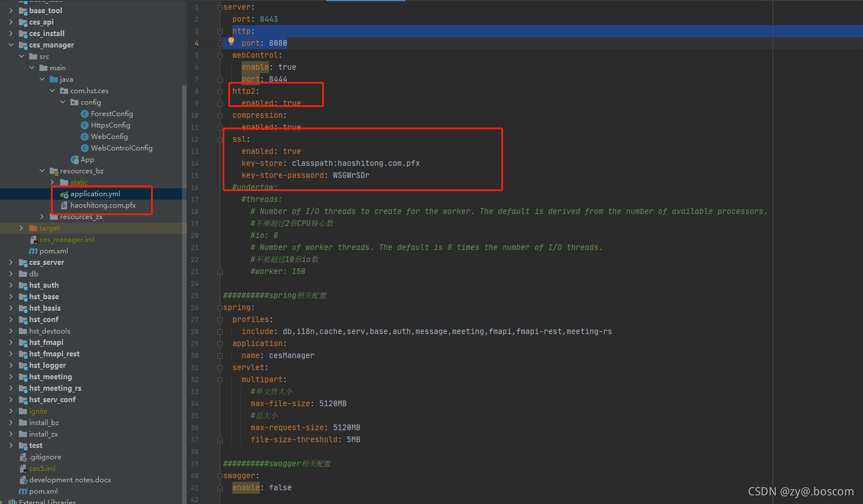Screen dimensions: 863x504
Task: Open WebControlConfig class file
Action: 121,148
